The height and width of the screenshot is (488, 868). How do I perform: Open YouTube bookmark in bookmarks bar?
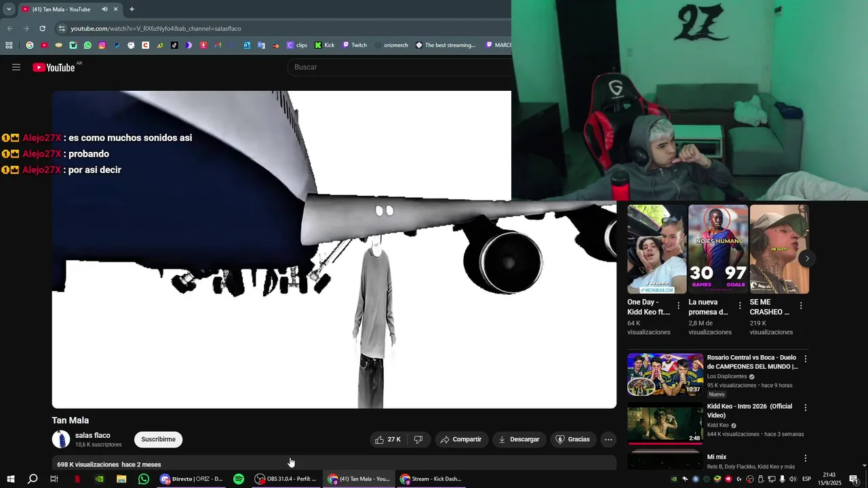click(44, 45)
